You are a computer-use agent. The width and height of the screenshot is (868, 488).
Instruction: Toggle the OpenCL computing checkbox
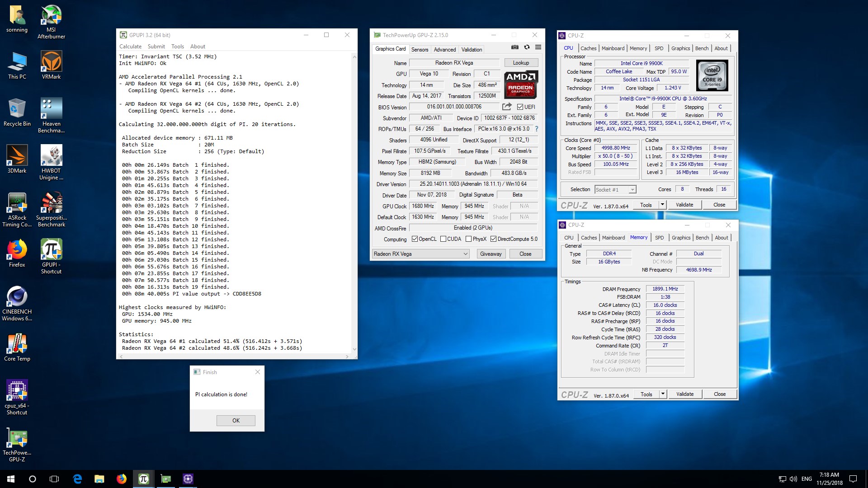tap(415, 239)
